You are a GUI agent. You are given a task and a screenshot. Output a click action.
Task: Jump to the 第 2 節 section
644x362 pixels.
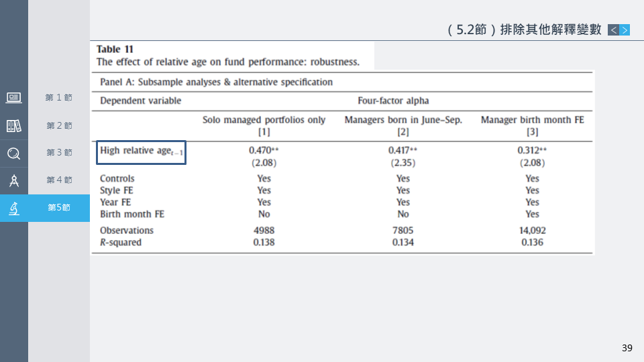click(59, 126)
